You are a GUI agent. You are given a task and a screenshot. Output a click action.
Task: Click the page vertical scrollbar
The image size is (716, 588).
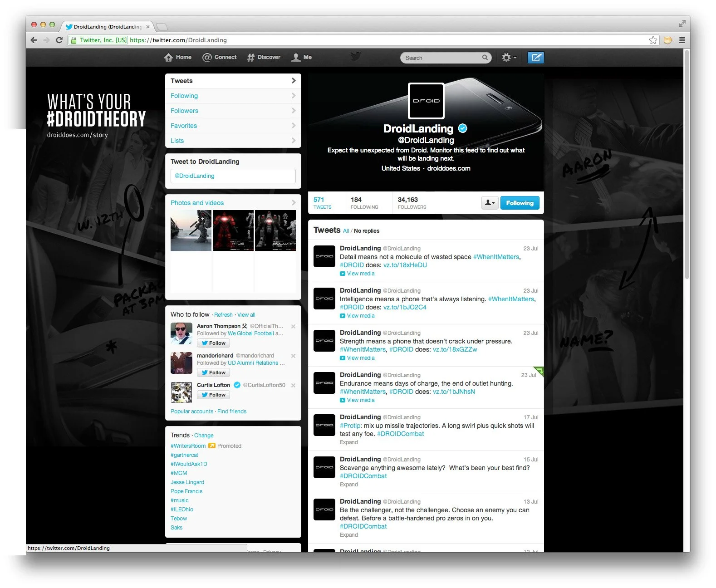[687, 165]
